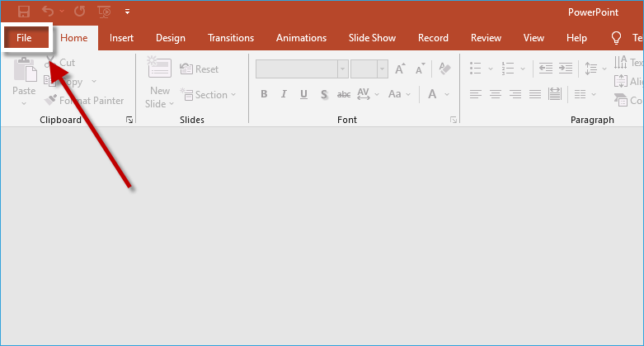Toggle Bold formatting

(x=264, y=94)
